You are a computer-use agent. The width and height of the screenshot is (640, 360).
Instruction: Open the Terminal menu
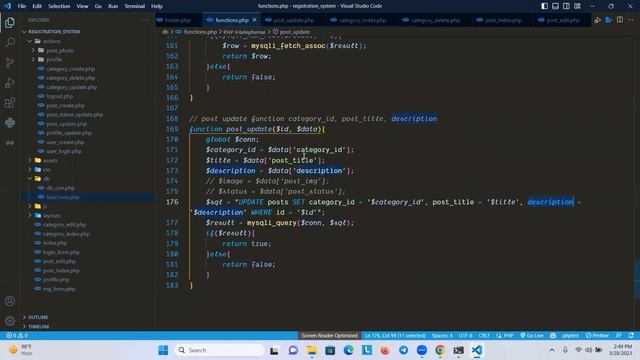[x=134, y=6]
